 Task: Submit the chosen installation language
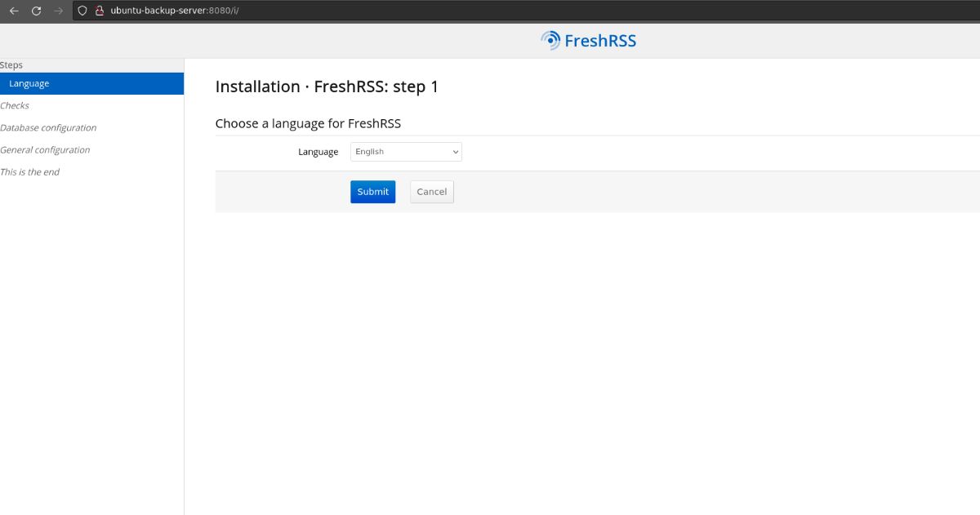[x=372, y=191]
